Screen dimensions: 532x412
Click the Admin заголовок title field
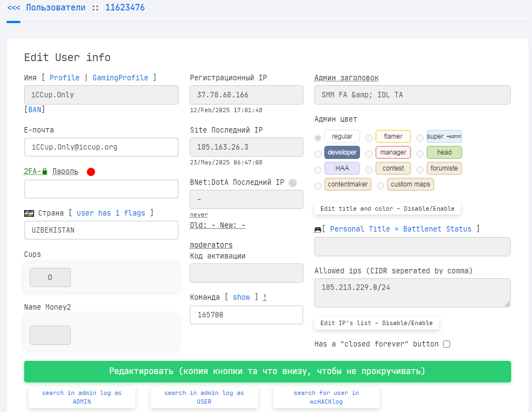point(412,95)
